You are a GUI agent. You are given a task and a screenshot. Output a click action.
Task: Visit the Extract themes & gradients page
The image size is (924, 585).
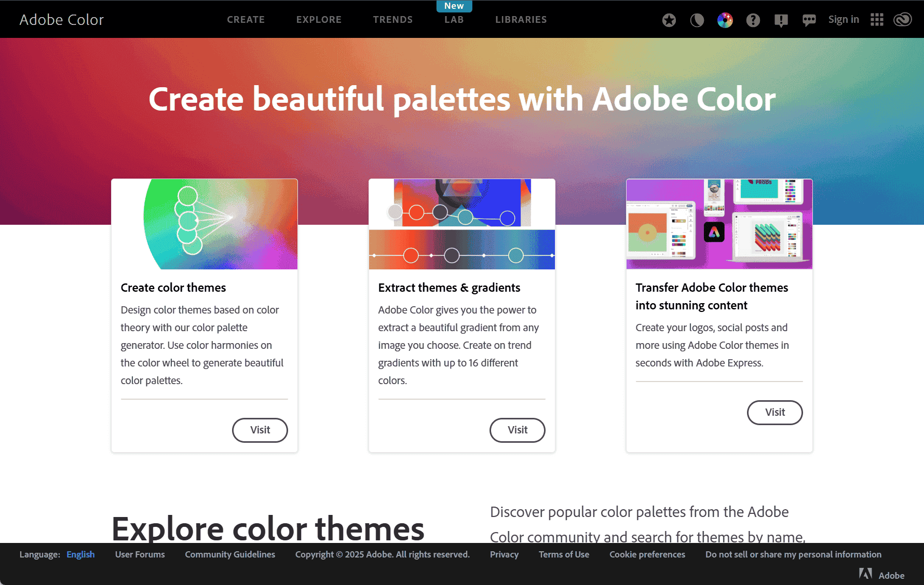tap(517, 430)
